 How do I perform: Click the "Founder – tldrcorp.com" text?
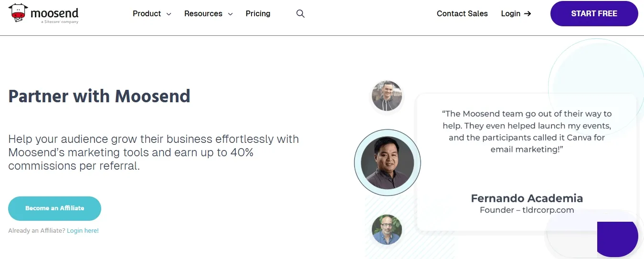coord(527,210)
